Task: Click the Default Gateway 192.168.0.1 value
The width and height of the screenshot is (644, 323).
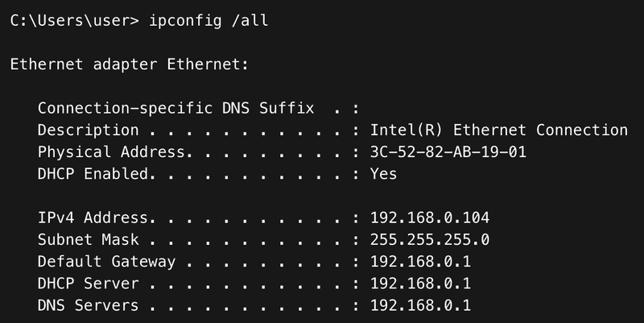Action: click(x=420, y=261)
